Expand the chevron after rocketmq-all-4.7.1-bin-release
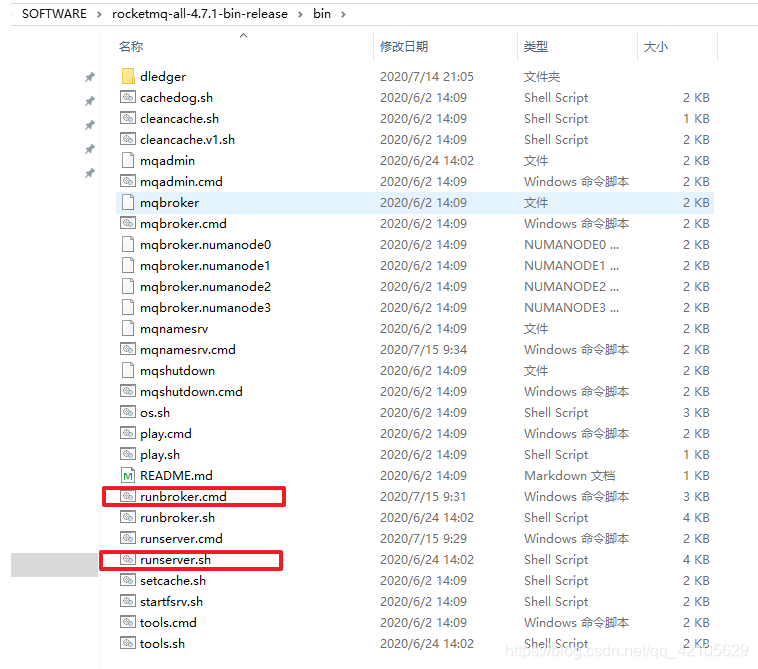Image resolution: width=758 pixels, height=669 pixels. tap(300, 14)
